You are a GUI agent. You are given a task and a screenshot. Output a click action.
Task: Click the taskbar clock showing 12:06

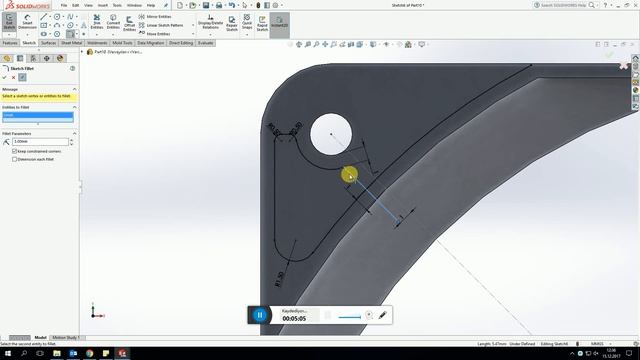click(611, 353)
